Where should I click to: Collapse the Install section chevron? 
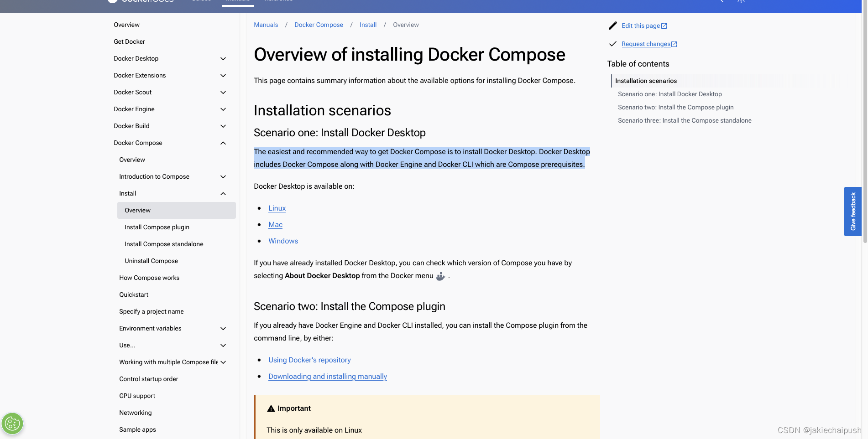pos(223,194)
